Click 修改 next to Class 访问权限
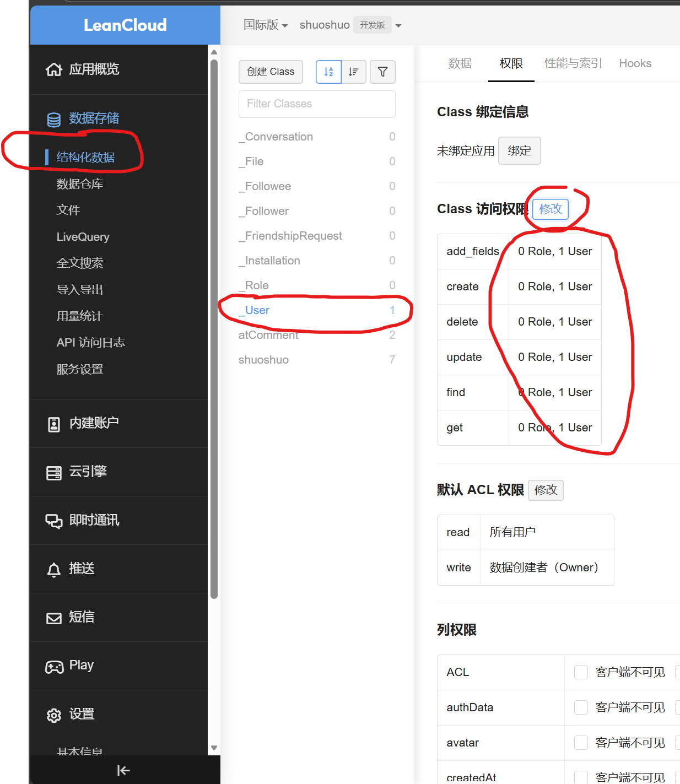 (x=551, y=209)
